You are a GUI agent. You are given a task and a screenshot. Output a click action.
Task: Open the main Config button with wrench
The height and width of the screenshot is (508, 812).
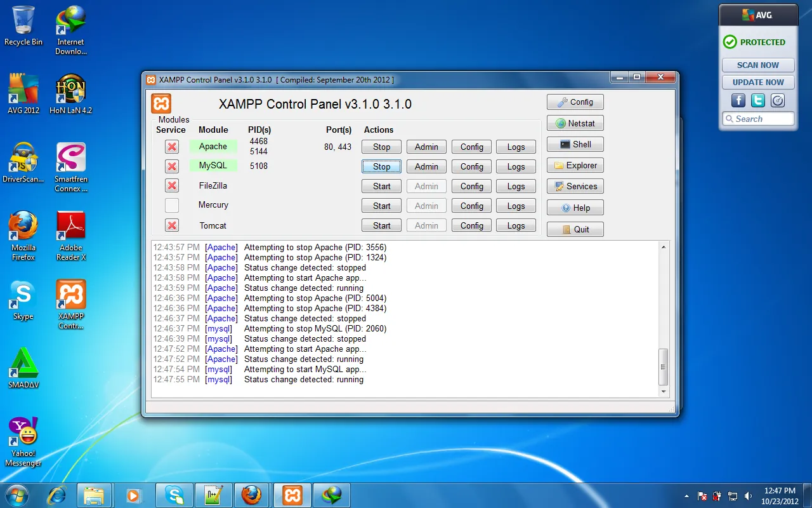click(x=575, y=102)
